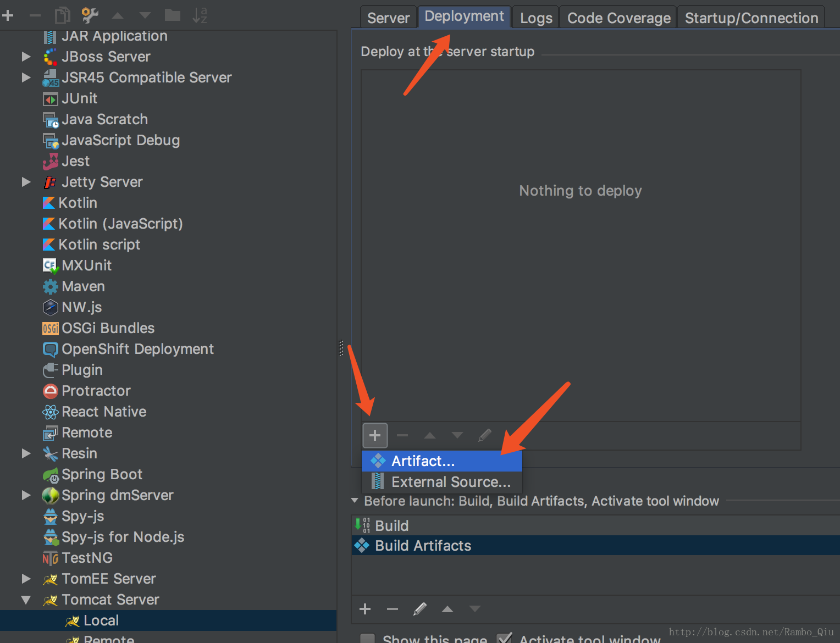Select Kotlin (JavaScript) configuration type
This screenshot has height=643, width=840.
(168, 224)
